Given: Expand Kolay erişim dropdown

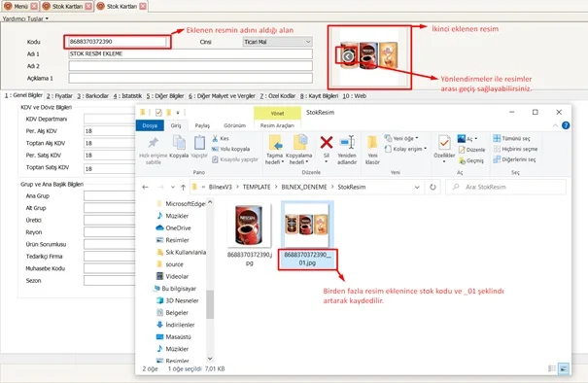Looking at the screenshot, I should tap(405, 149).
